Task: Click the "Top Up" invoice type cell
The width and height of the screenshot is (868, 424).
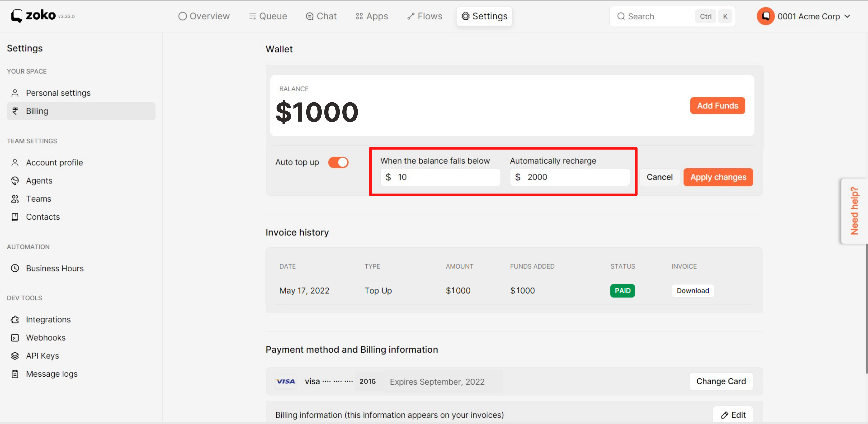Action: [378, 291]
